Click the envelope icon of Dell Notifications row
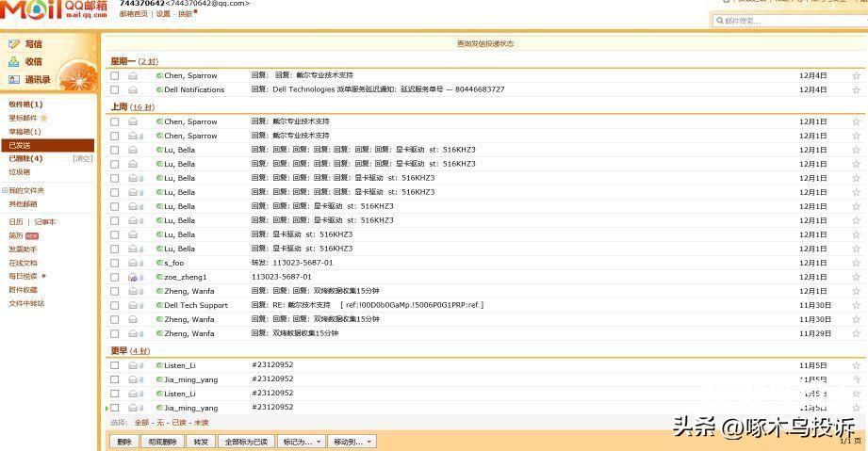868x451 pixels. click(133, 89)
